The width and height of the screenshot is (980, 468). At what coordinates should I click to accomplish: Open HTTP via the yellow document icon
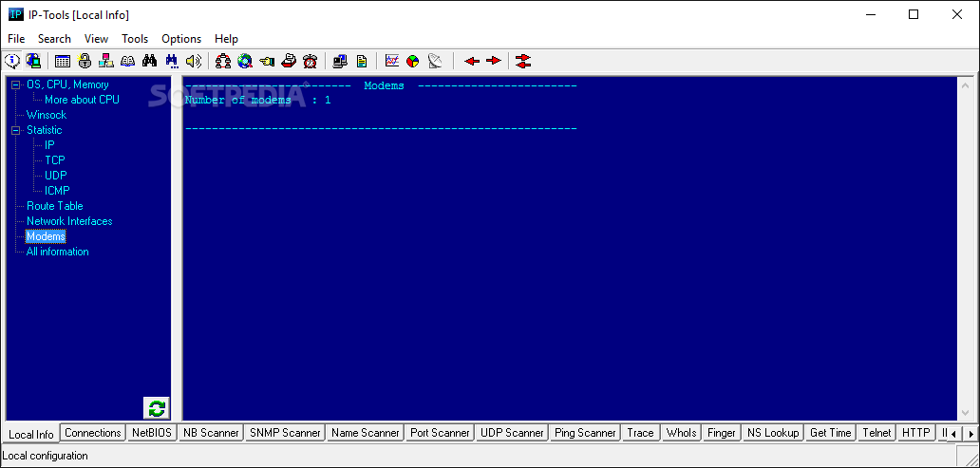pyautogui.click(x=362, y=61)
